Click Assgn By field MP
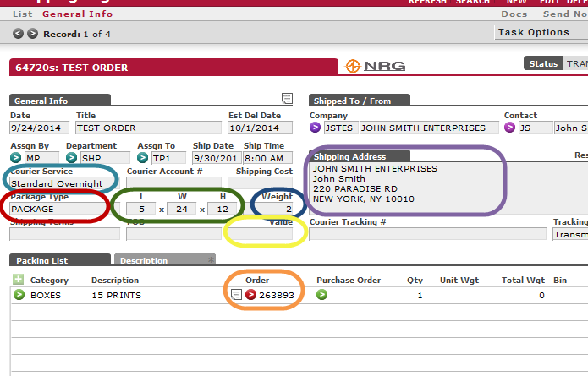Viewport: 588px width, 376px height. point(41,158)
